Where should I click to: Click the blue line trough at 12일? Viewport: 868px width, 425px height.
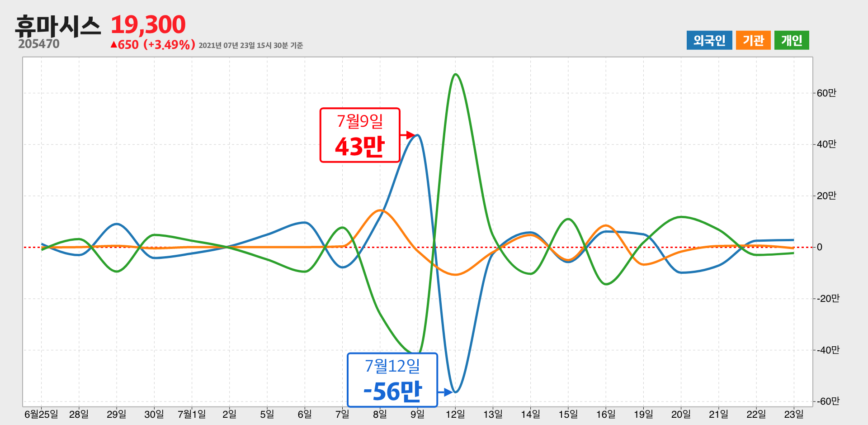point(455,392)
